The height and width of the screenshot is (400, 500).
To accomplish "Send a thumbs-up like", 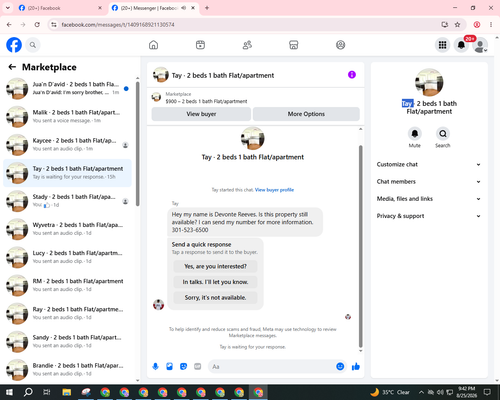I will (356, 367).
